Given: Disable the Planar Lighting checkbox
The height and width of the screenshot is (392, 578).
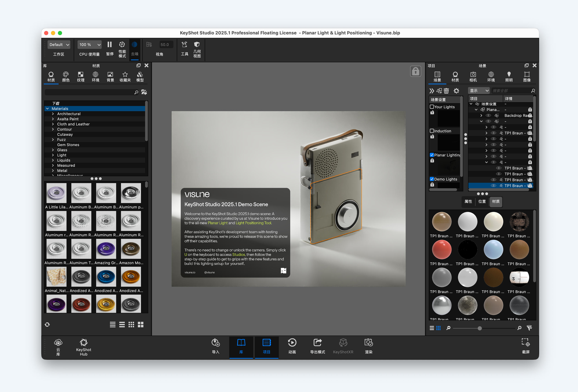Looking at the screenshot, I should 432,155.
